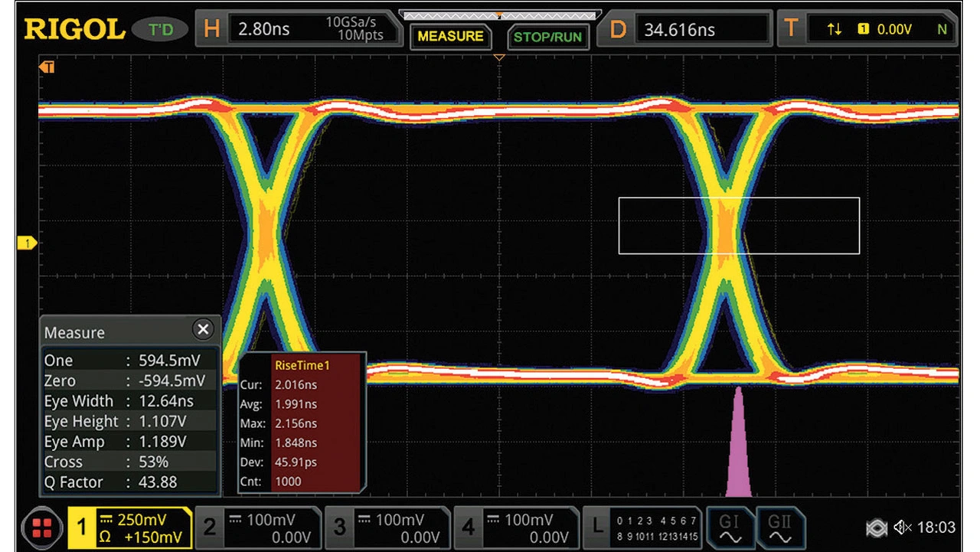Select the RiseTime1 statistics box
The image size is (980, 552).
[302, 423]
